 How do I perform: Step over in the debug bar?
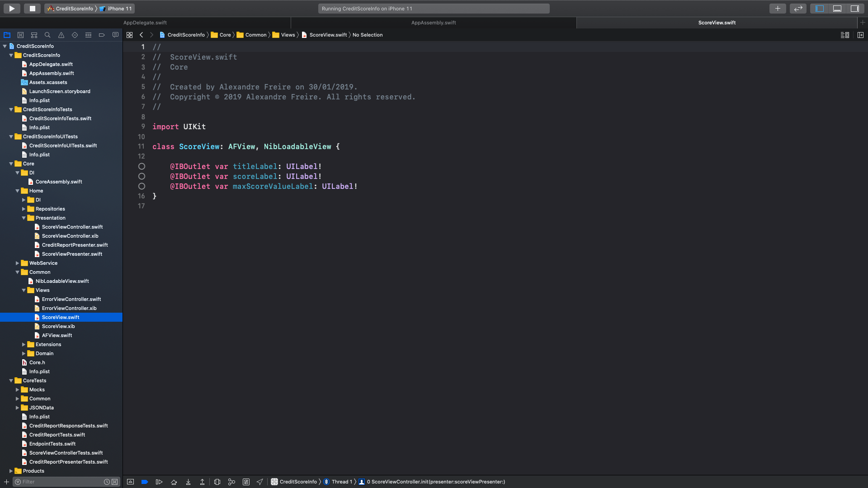pos(174,482)
